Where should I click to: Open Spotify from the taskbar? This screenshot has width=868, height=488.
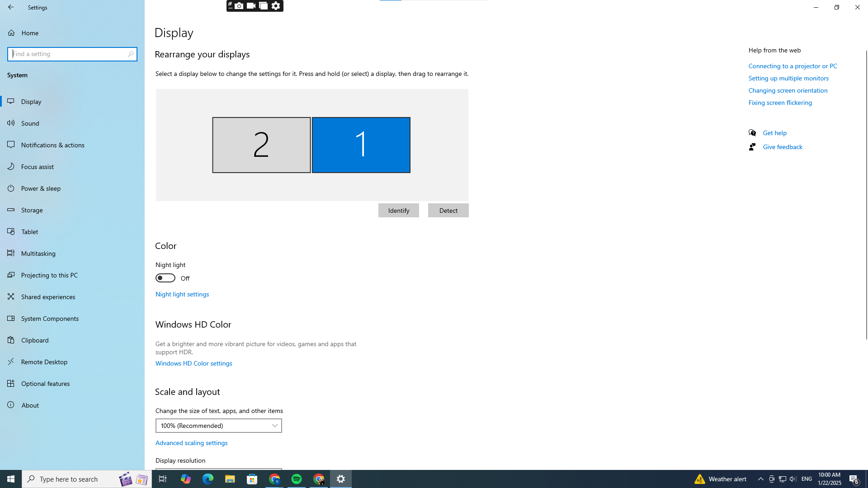(297, 479)
